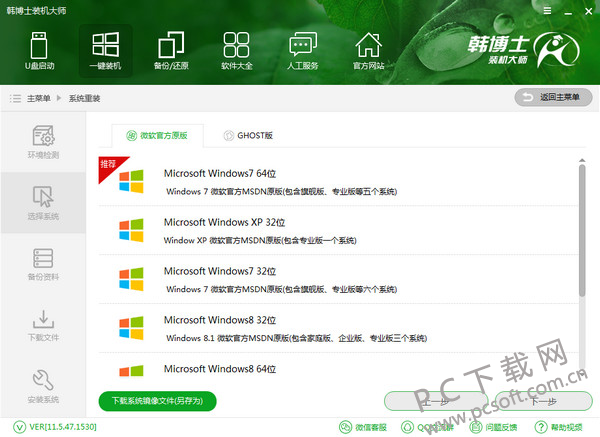Switch to 微软官方原版 tab
The height and width of the screenshot is (437, 600).
[x=157, y=135]
